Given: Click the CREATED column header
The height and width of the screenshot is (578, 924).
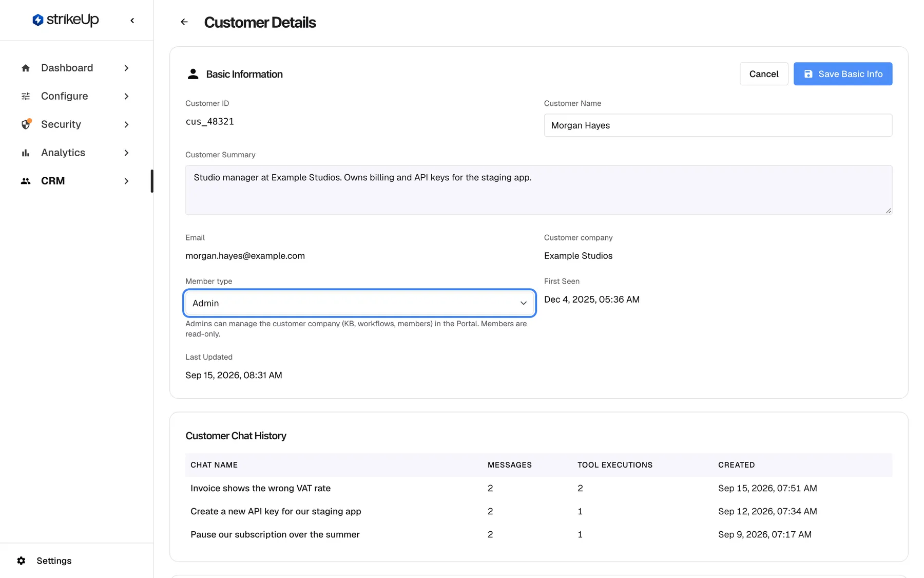Looking at the screenshot, I should pyautogui.click(x=737, y=465).
